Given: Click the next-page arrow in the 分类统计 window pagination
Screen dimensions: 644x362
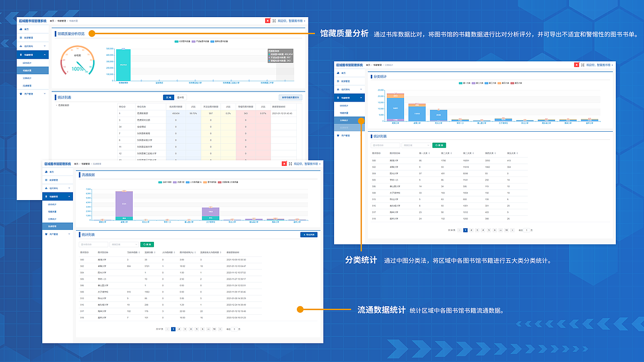Looking at the screenshot, I should click(512, 230).
